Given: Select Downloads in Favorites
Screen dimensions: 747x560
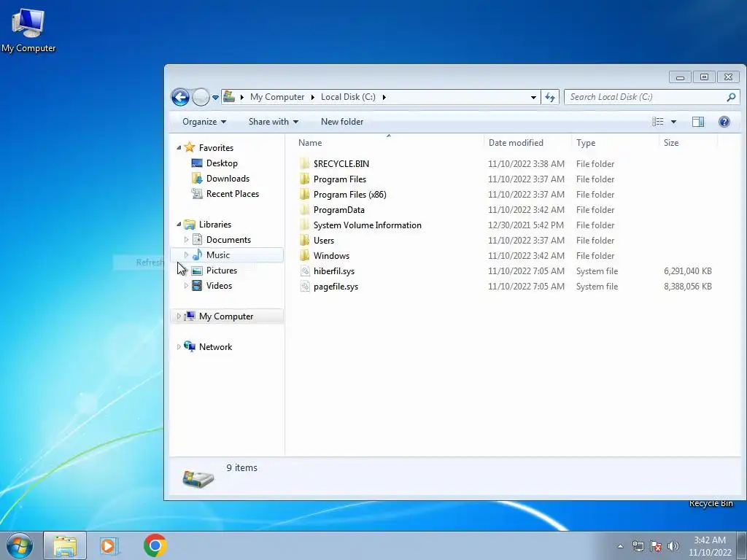Looking at the screenshot, I should 228,179.
